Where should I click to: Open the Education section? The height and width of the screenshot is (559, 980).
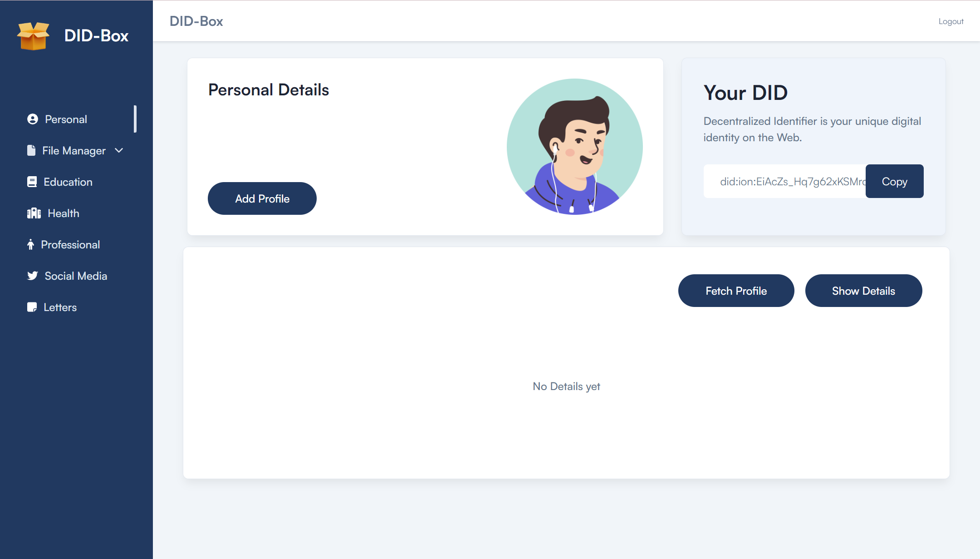(x=68, y=182)
